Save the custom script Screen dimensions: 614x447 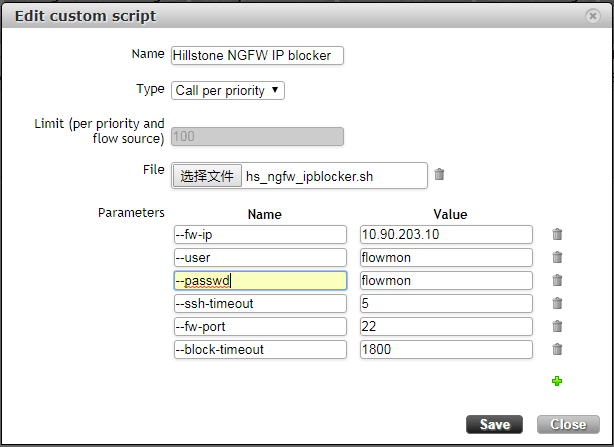point(494,424)
